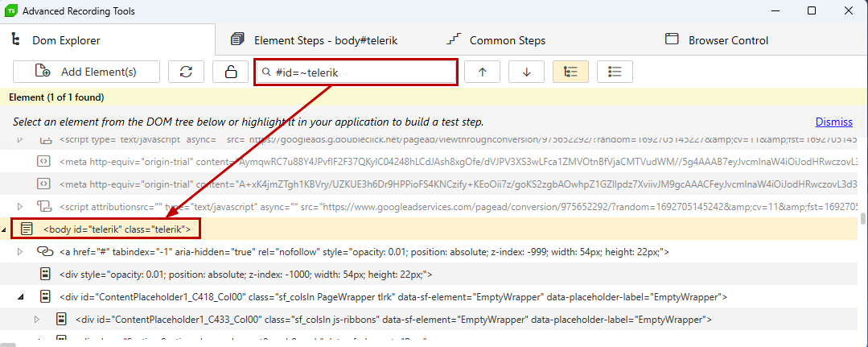Dismiss the hint message
This screenshot has width=868, height=347.
pyautogui.click(x=833, y=122)
